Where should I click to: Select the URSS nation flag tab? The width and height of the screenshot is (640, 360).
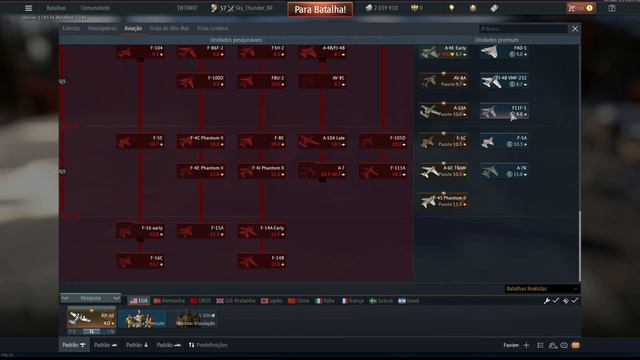201,301
